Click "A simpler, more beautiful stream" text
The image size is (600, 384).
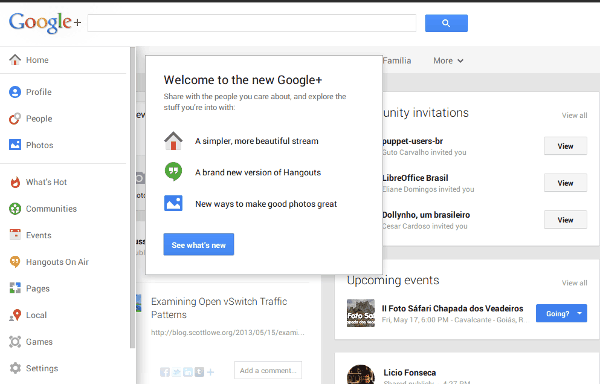point(256,141)
